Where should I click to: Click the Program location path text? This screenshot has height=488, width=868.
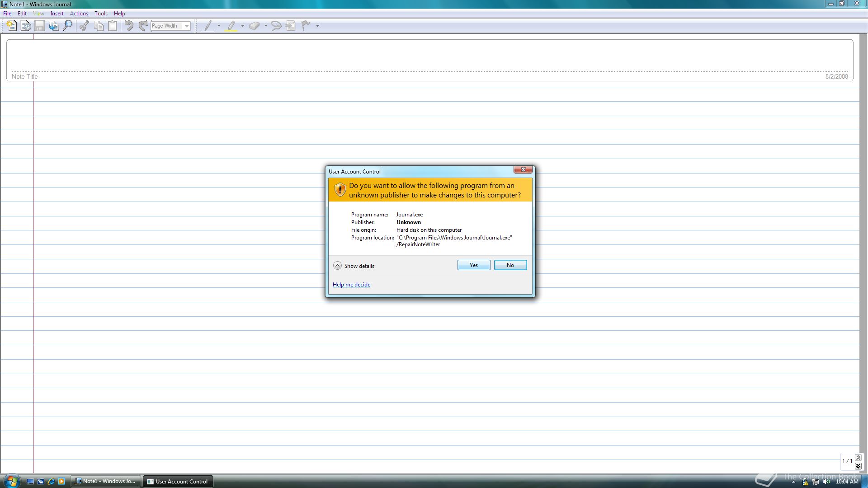pyautogui.click(x=454, y=241)
